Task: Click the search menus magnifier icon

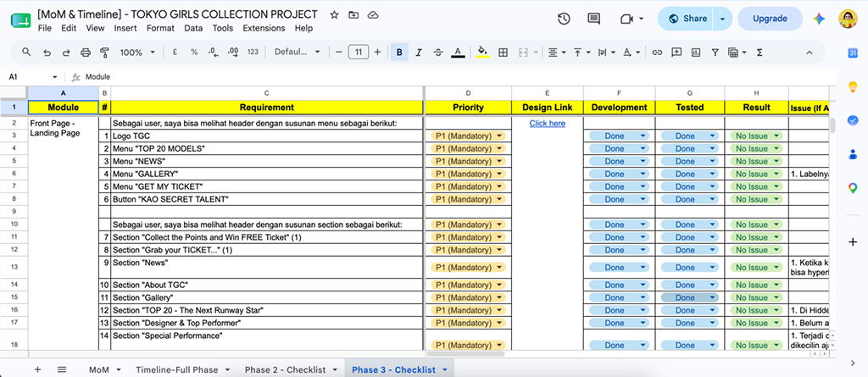Action: (26, 52)
